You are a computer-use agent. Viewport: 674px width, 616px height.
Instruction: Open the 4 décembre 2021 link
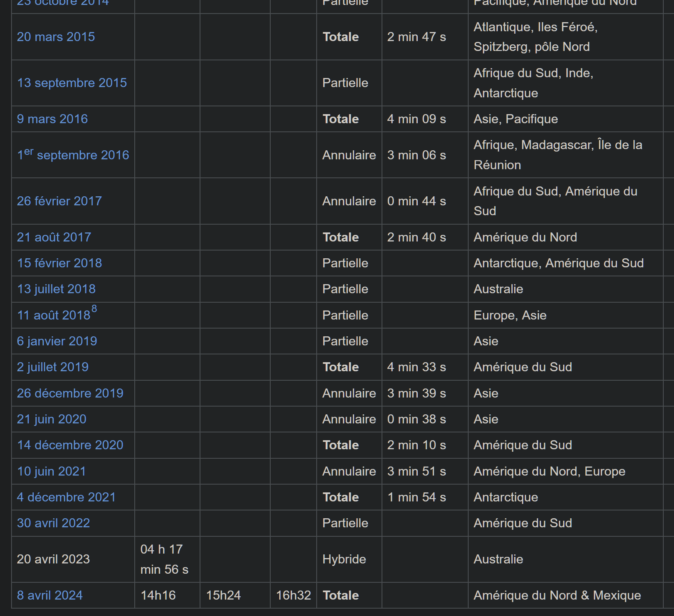66,497
